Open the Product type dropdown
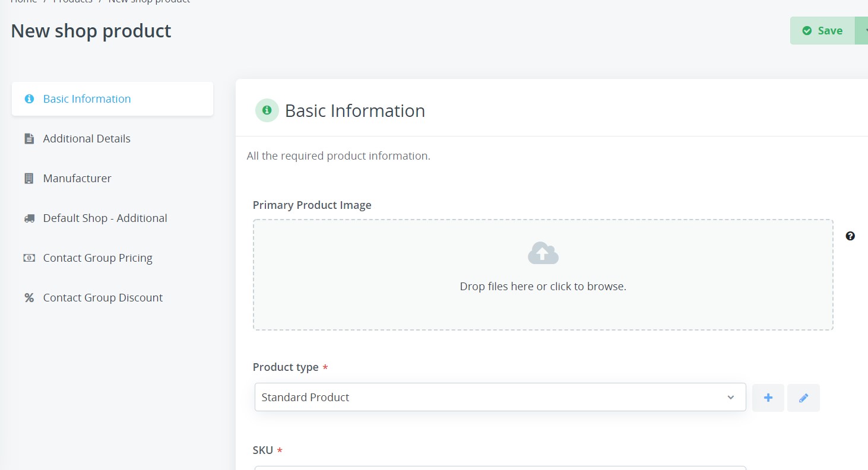 tap(500, 398)
